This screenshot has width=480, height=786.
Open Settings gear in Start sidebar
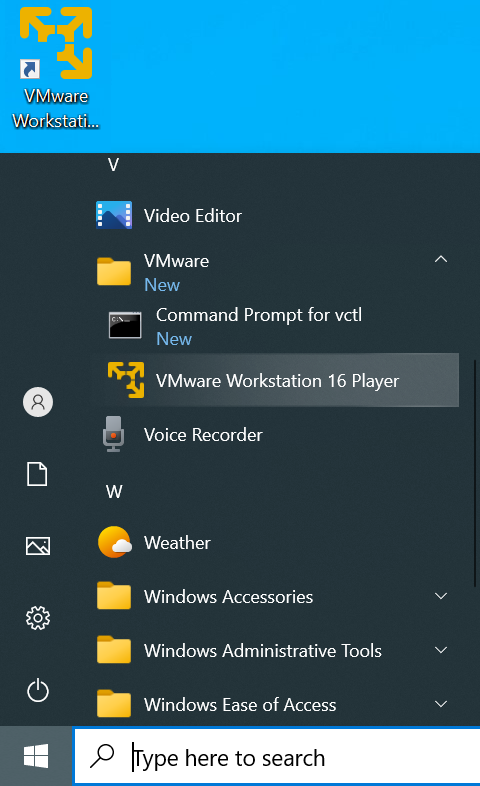tap(38, 618)
